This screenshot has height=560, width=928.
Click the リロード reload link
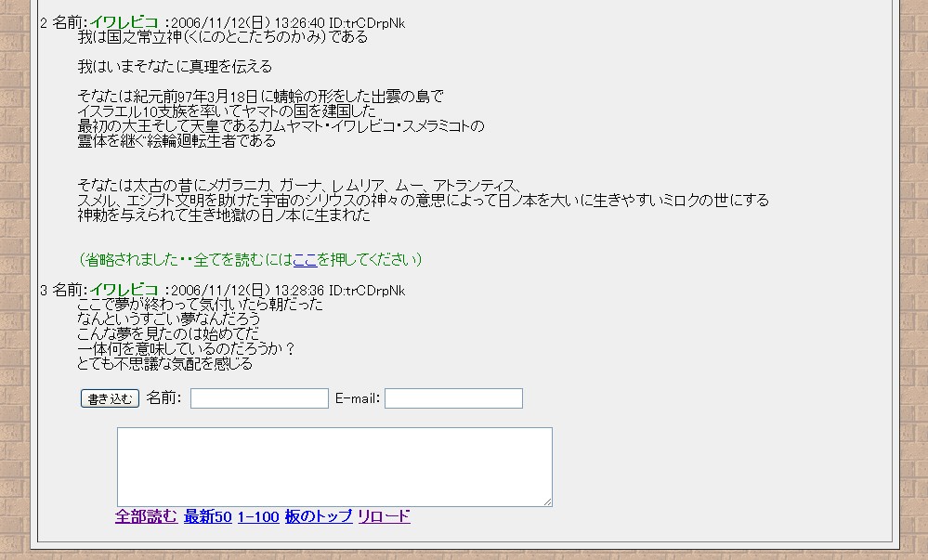(x=384, y=516)
